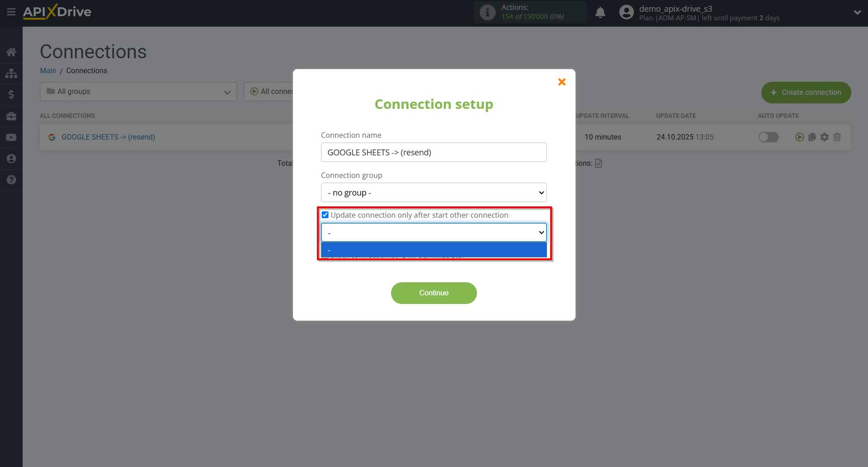Open the video tutorials icon in sidebar
Image resolution: width=868 pixels, height=467 pixels.
11,137
